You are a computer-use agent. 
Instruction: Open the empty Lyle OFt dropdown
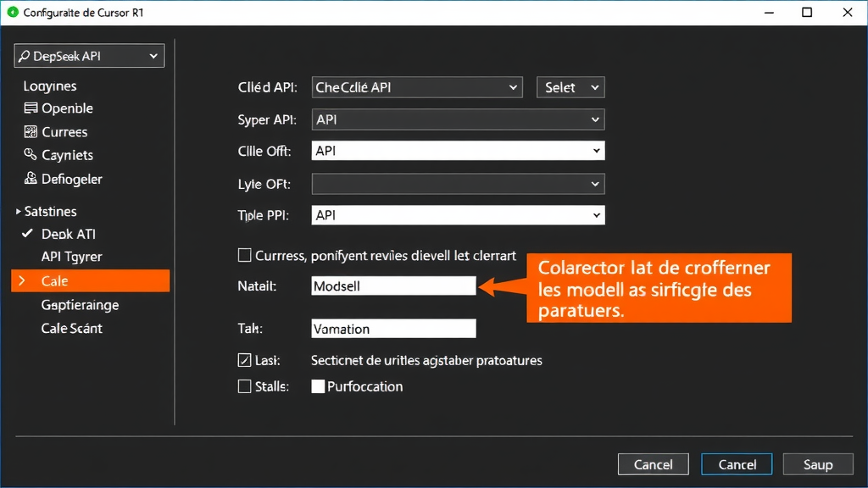[x=458, y=184]
